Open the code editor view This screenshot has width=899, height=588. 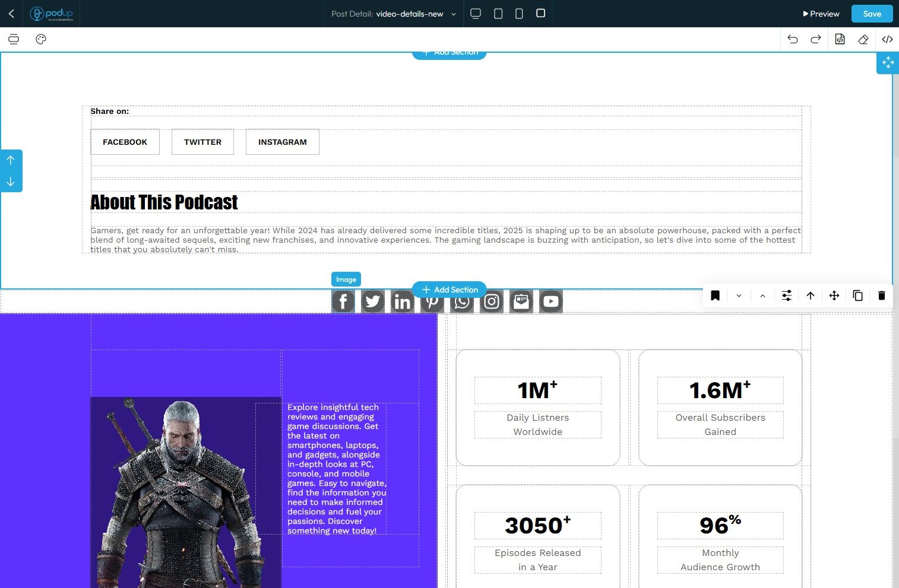coord(887,39)
